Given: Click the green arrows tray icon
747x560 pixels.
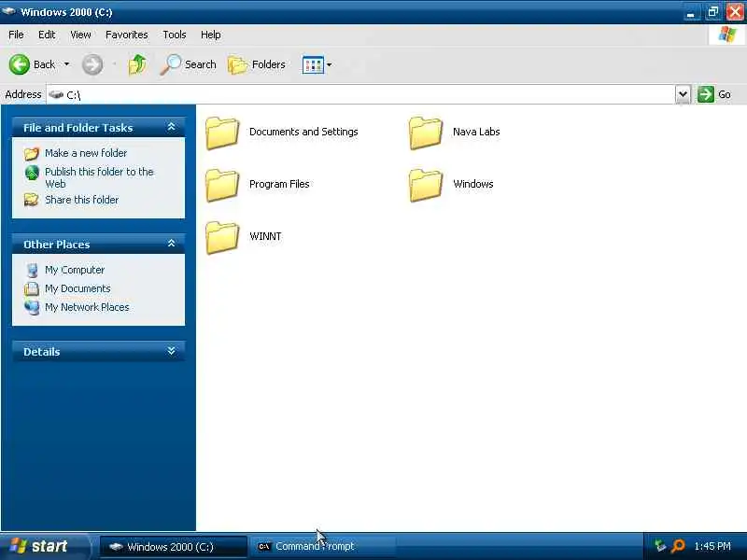Looking at the screenshot, I should pyautogui.click(x=660, y=546).
